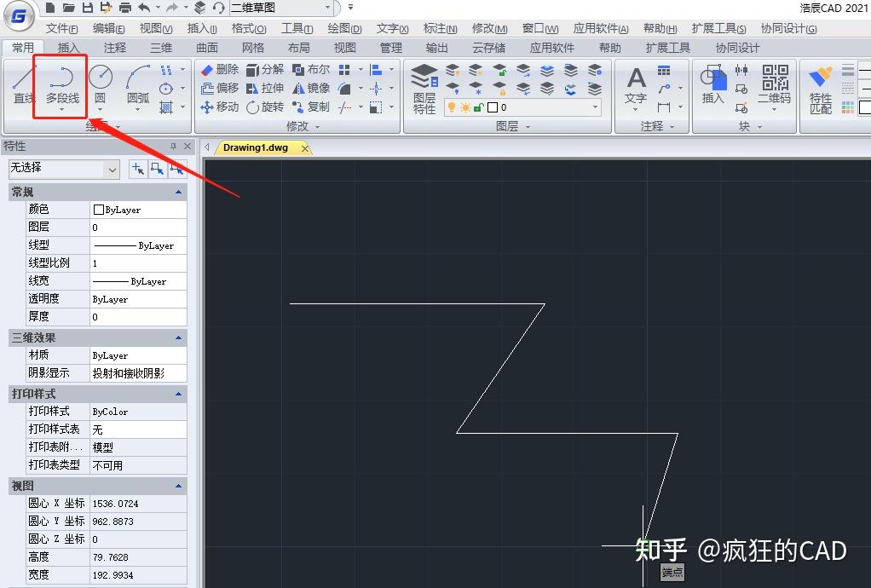Click the open folder icon in quick toolbar
This screenshot has width=871, height=588.
click(x=69, y=7)
